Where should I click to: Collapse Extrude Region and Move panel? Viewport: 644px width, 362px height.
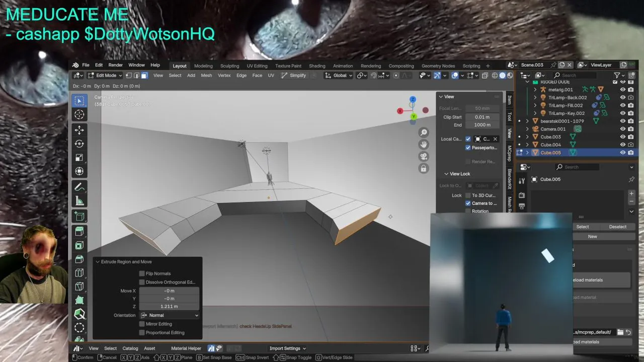coord(98,261)
